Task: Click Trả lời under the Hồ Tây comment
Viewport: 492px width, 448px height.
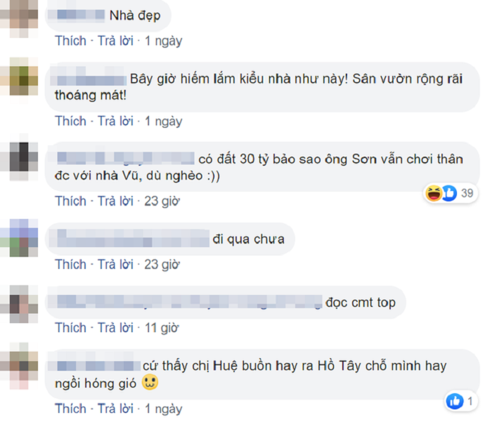Action: click(x=115, y=409)
